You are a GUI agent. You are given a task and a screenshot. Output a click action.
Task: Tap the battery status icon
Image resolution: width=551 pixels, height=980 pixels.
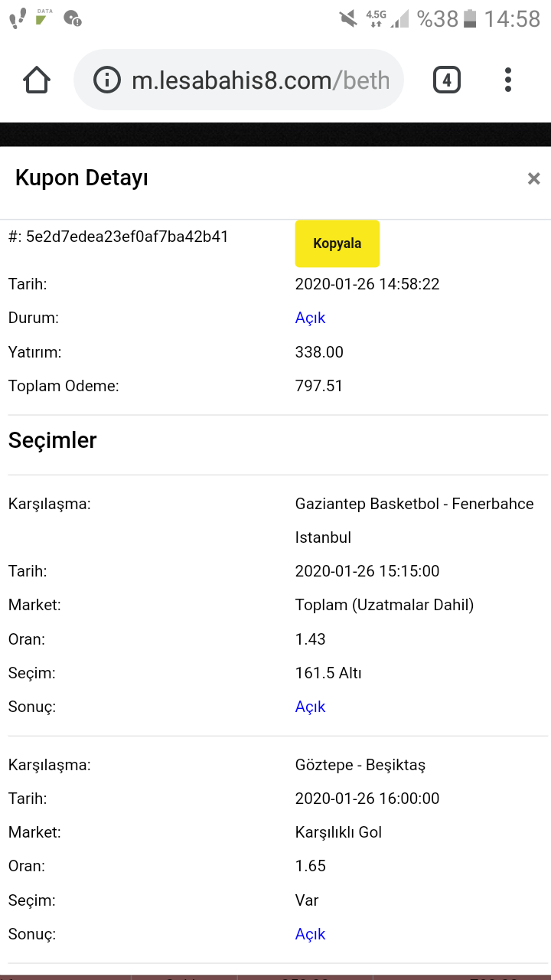[471, 18]
